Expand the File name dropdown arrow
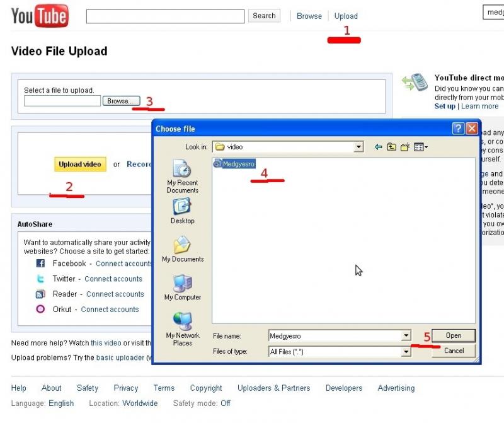504x423 pixels. tap(406, 336)
